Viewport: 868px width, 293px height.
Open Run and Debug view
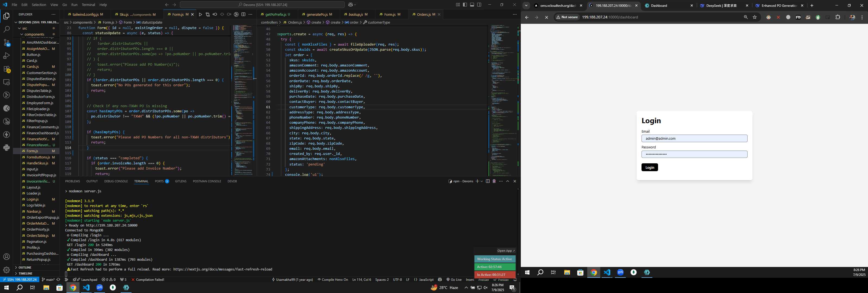click(x=7, y=56)
